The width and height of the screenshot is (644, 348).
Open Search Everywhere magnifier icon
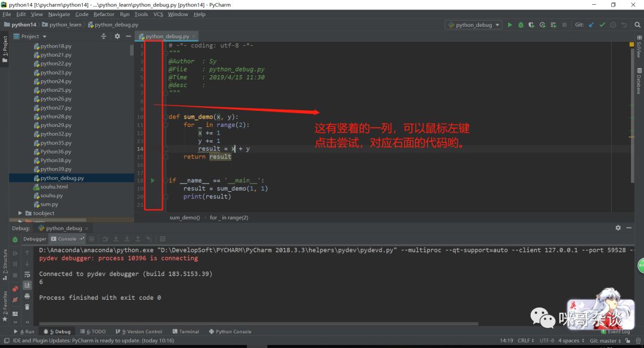point(637,25)
